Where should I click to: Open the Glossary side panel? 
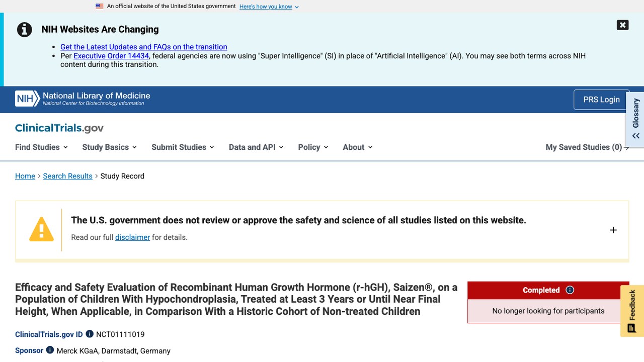click(635, 119)
